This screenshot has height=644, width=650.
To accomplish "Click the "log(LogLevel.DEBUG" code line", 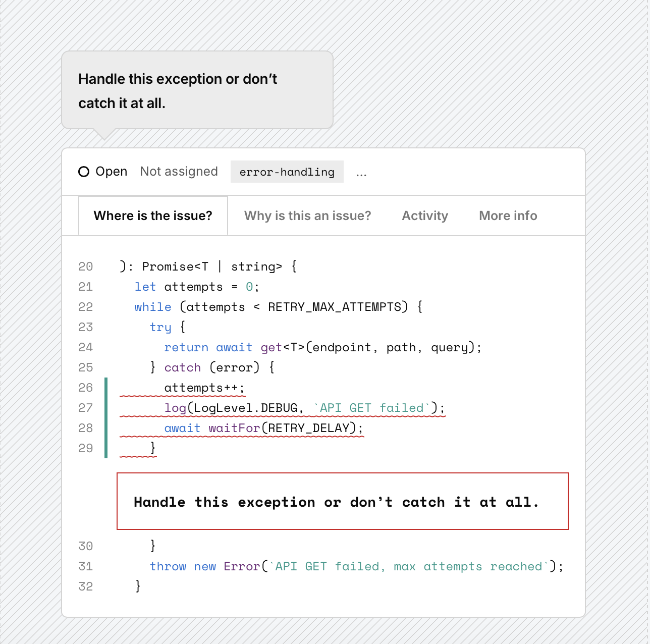I will point(305,408).
